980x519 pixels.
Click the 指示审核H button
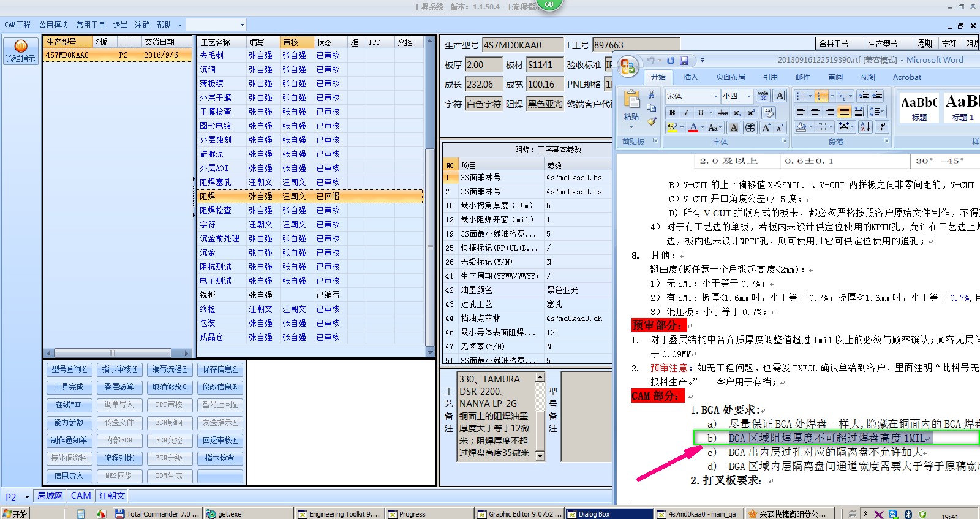pyautogui.click(x=119, y=369)
